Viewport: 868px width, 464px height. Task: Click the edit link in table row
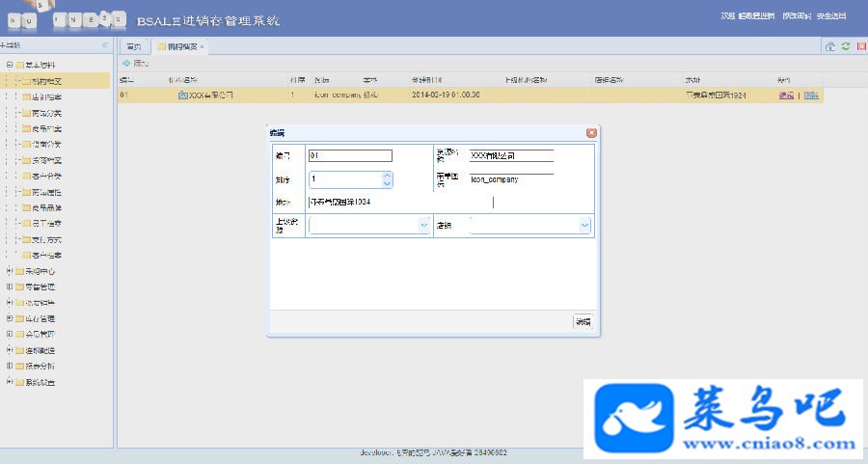tap(786, 96)
